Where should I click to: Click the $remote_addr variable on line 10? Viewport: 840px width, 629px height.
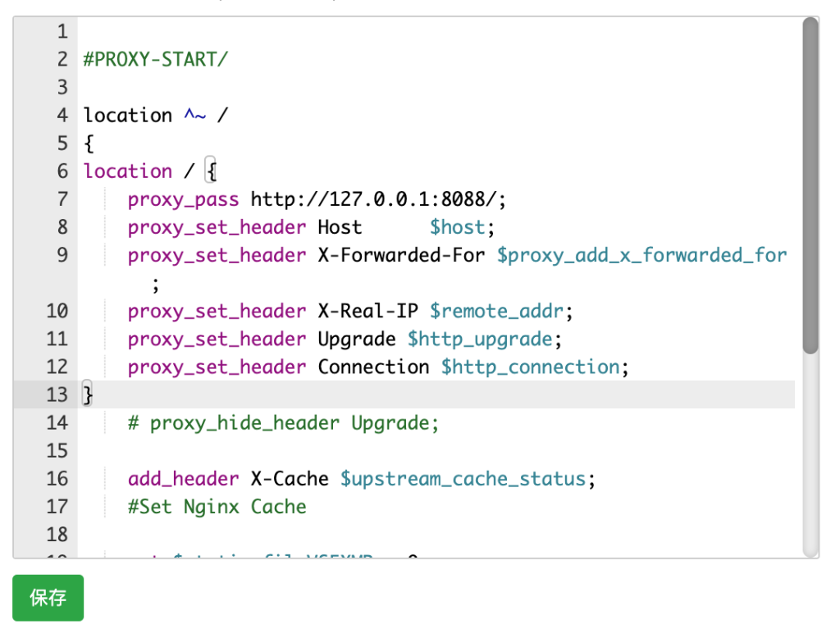[x=495, y=312]
